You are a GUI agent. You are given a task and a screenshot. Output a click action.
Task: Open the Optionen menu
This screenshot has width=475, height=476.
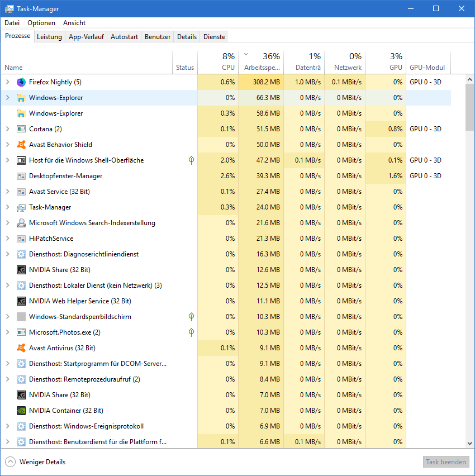(41, 23)
